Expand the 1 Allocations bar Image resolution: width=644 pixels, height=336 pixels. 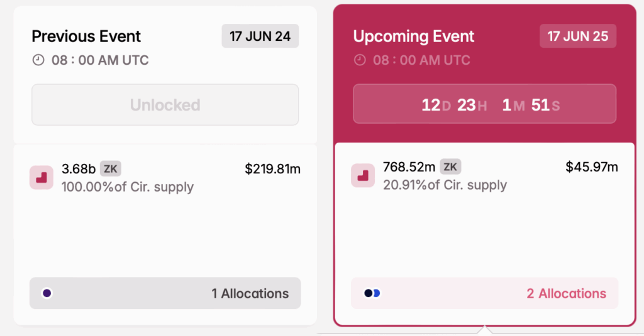click(165, 293)
